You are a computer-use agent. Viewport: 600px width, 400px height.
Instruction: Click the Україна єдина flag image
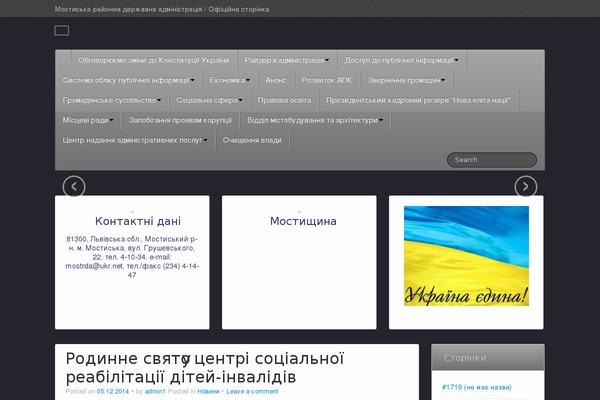466,256
